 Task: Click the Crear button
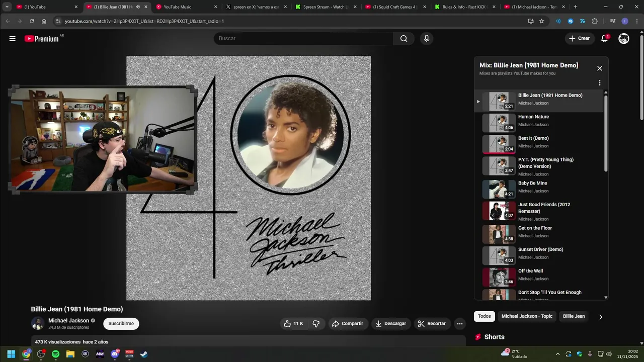point(579,39)
